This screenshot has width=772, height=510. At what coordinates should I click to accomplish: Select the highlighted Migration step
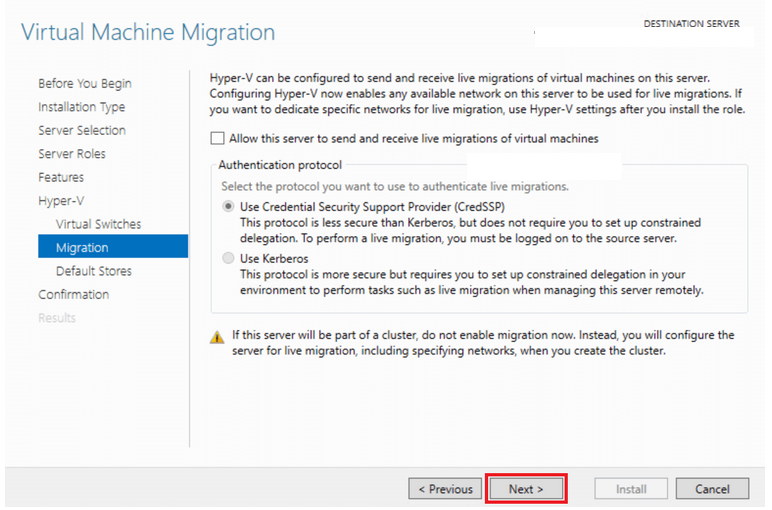point(113,246)
